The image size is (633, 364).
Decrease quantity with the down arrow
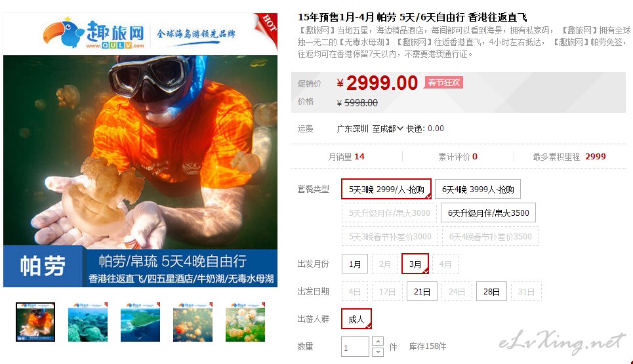click(377, 352)
